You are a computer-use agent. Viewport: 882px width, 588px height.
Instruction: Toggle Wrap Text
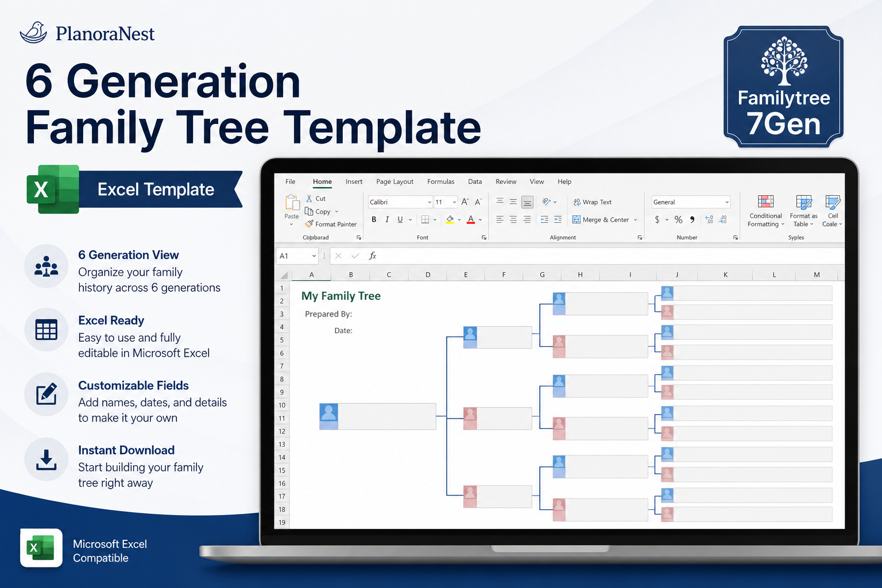click(593, 202)
